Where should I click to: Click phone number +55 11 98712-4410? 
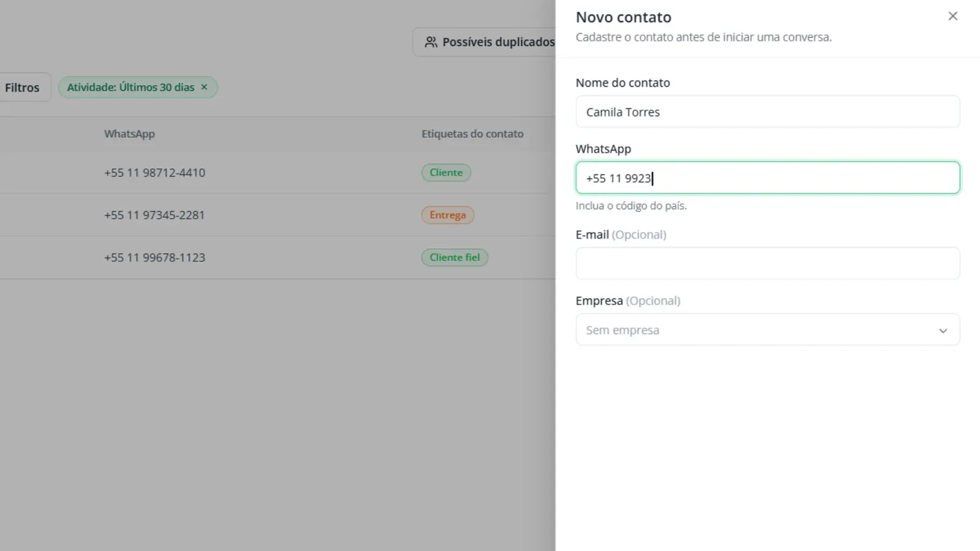pyautogui.click(x=154, y=173)
